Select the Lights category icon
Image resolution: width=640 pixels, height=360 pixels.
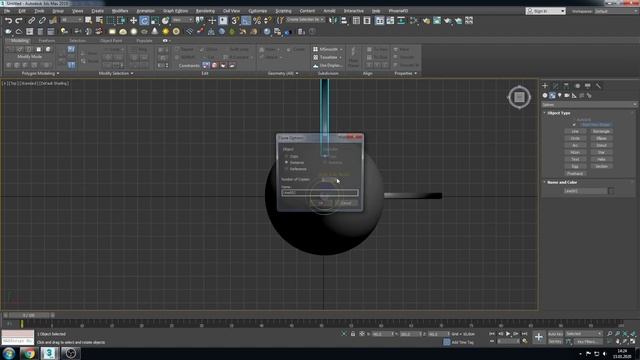(x=560, y=96)
